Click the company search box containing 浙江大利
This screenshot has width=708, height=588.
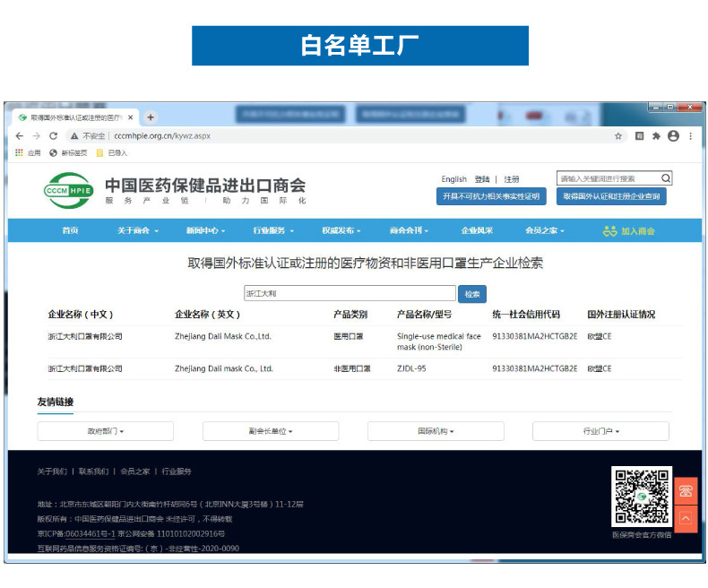tap(350, 293)
